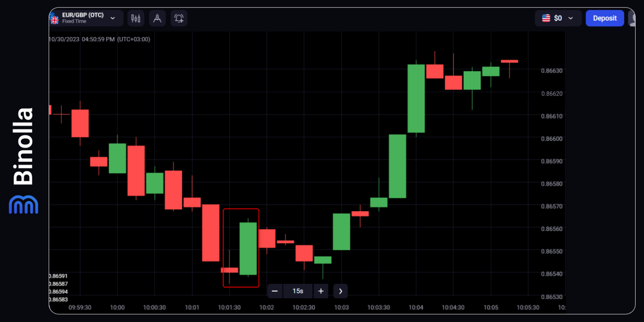Viewport: 644px width, 322px height.
Task: Select the candlestick chart style icon
Action: click(x=135, y=18)
